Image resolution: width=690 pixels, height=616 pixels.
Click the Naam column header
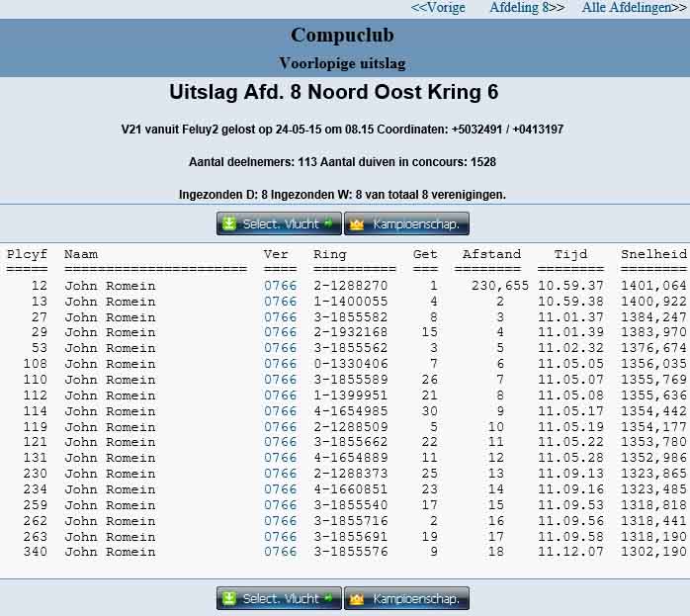[81, 254]
